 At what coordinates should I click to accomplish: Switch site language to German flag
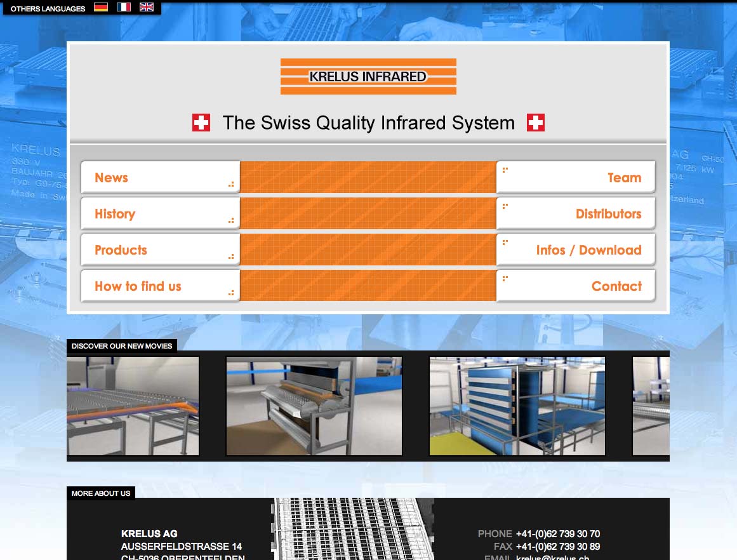(100, 7)
